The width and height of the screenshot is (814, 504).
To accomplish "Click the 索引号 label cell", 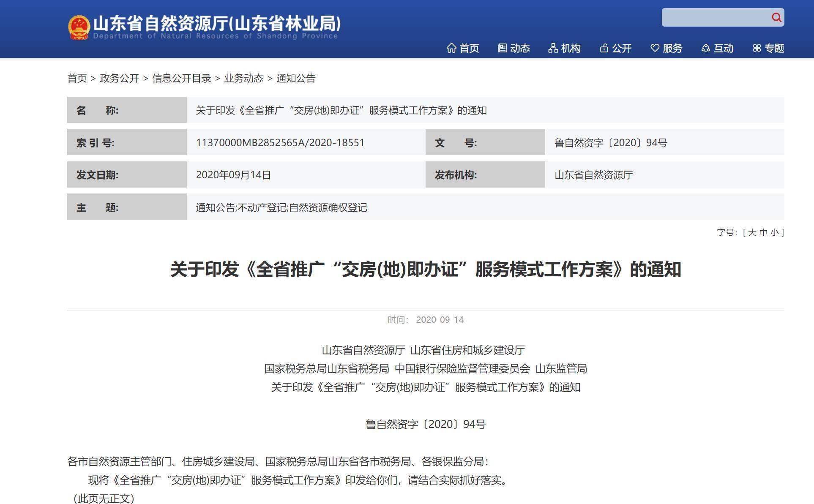I will pos(127,142).
